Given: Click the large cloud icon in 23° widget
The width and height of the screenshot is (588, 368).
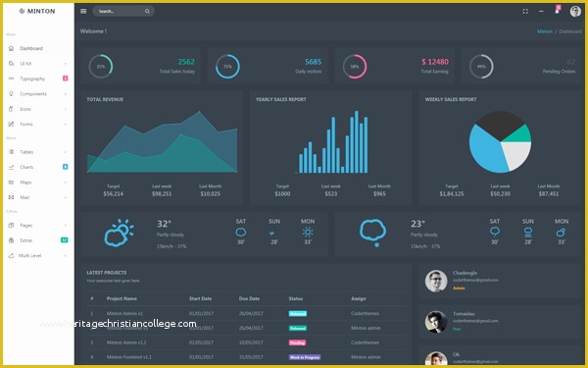Looking at the screenshot, I should tap(372, 233).
